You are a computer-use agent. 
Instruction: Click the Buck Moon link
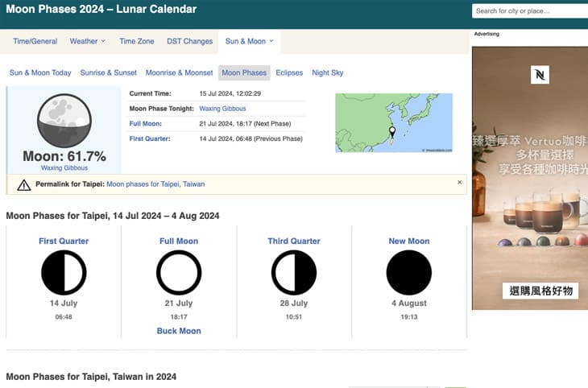pyautogui.click(x=179, y=331)
